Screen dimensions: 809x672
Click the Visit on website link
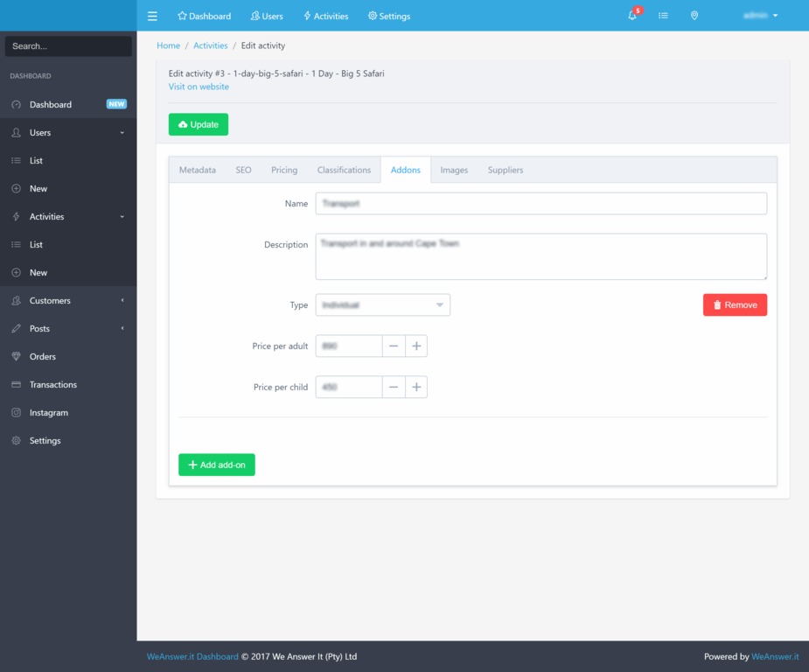click(199, 87)
